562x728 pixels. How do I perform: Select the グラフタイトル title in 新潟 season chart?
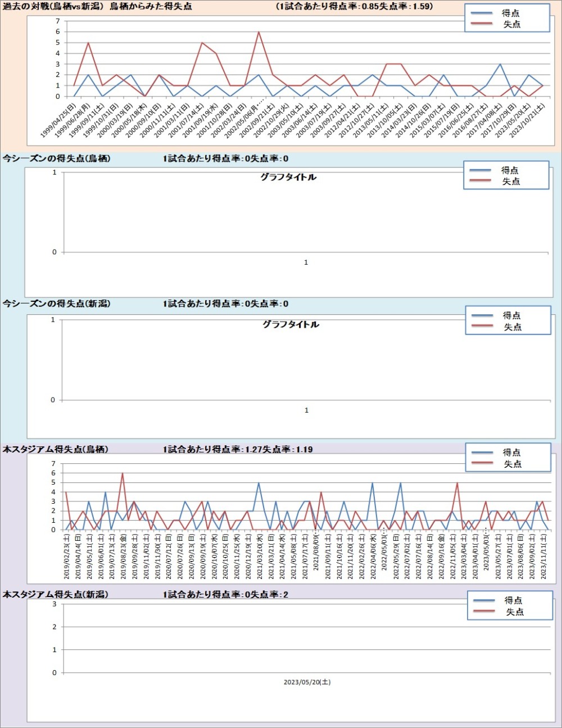(291, 324)
